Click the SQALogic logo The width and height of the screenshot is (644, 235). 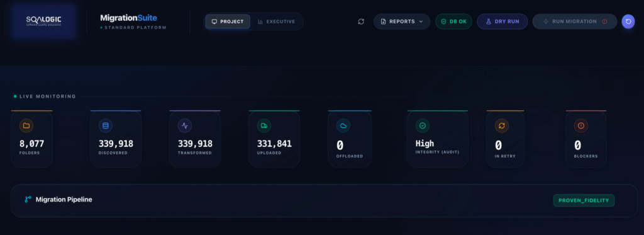(x=44, y=21)
